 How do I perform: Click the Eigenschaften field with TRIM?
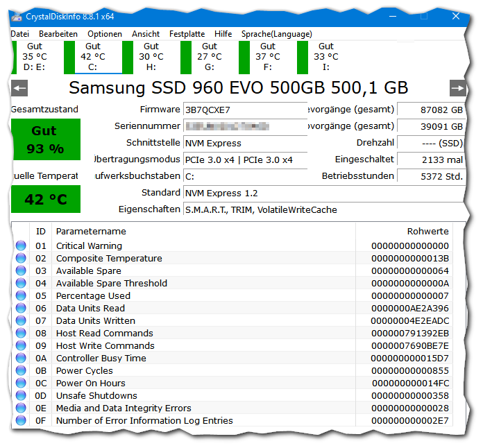324,209
